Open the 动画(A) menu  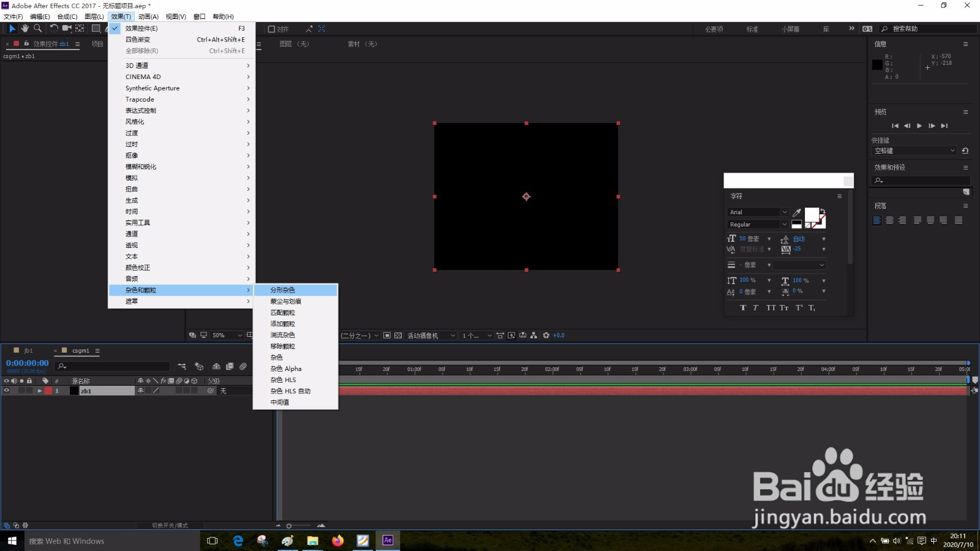tap(148, 17)
